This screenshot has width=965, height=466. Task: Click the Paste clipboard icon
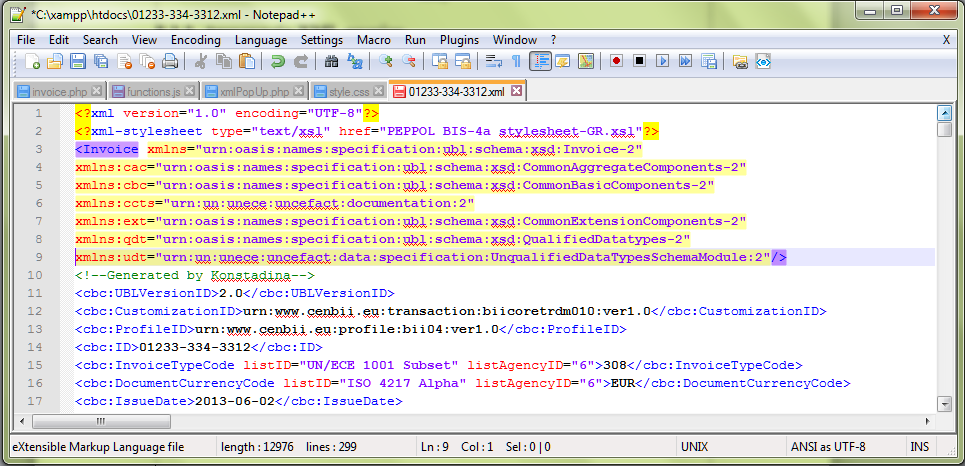click(247, 62)
